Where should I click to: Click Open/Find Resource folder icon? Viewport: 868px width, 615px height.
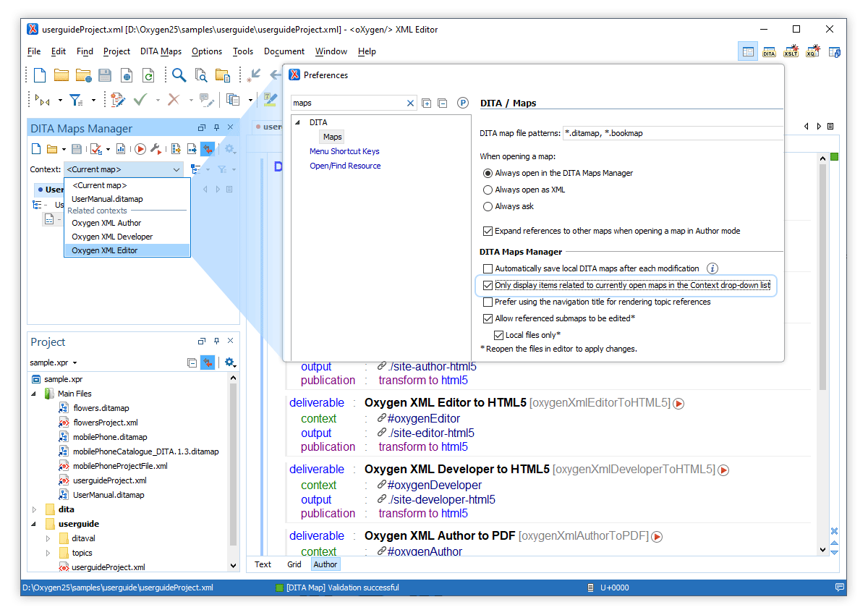pyautogui.click(x=223, y=75)
